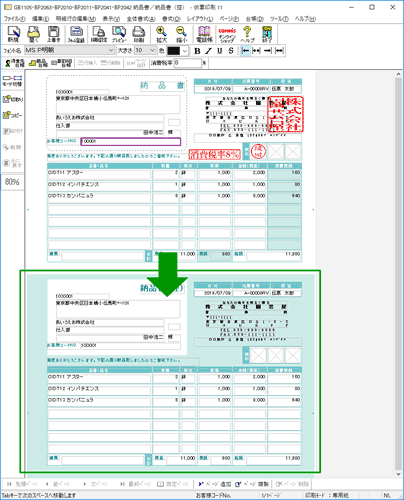Viewport: 404px width, 500px height.
Task: Click the フォーム登録 toolbar icon
Action: (76, 34)
